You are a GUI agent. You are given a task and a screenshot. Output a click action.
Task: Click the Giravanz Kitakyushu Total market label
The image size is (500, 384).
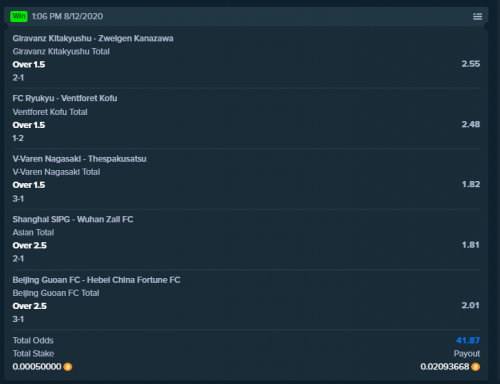[61, 51]
